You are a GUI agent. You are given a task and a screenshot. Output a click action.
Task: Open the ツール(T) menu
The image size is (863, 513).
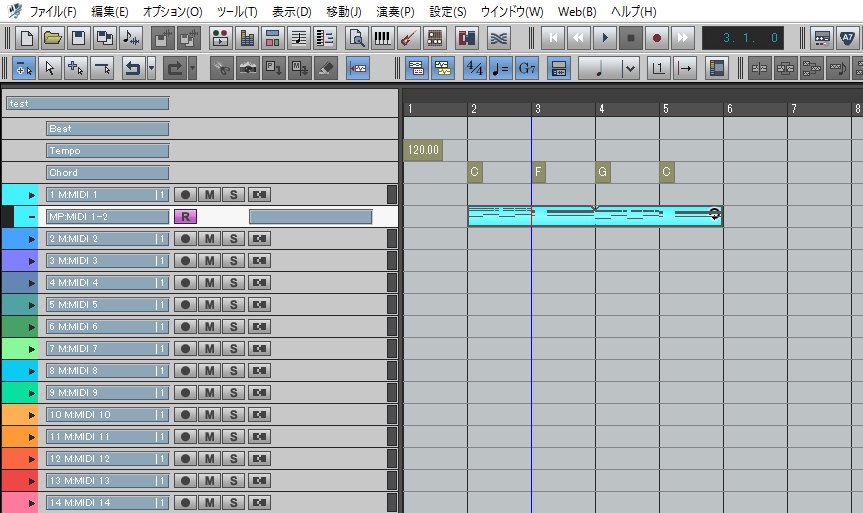point(237,12)
